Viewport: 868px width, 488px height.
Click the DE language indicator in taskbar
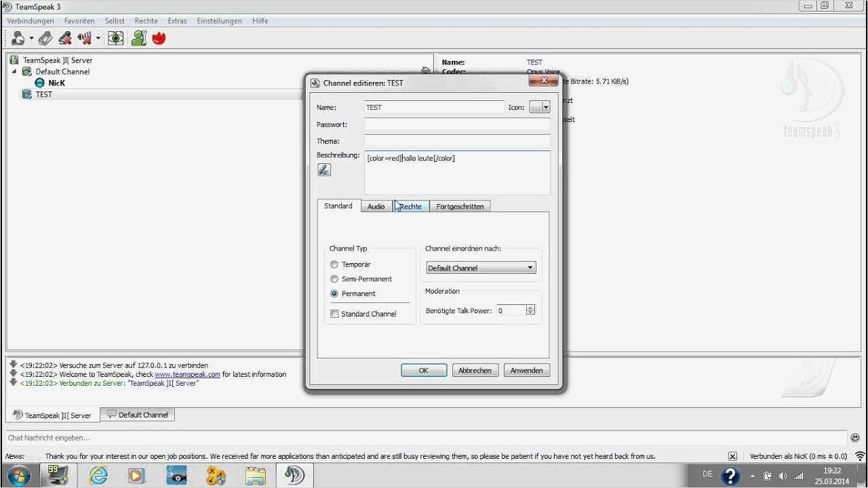click(707, 474)
